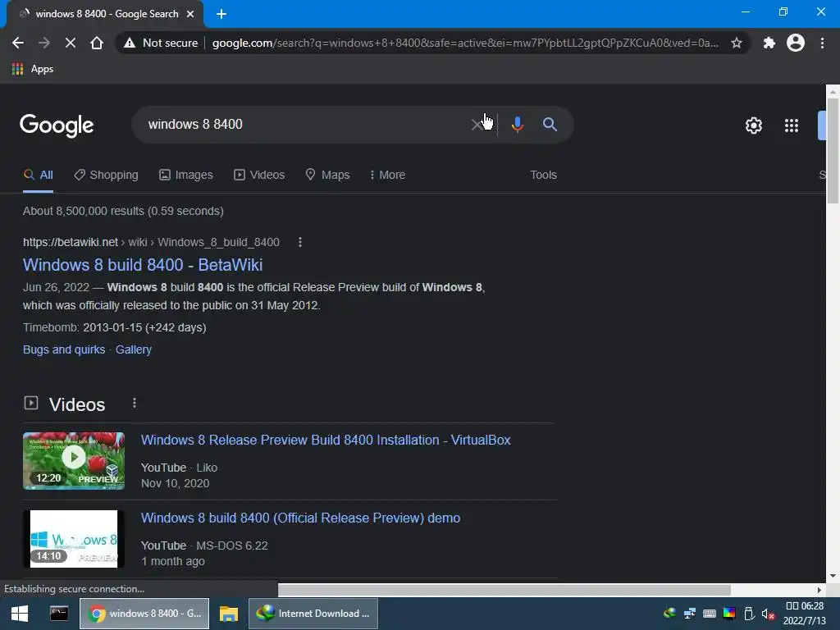The image size is (840, 630).
Task: Switch to the Videos tab
Action: click(x=259, y=176)
